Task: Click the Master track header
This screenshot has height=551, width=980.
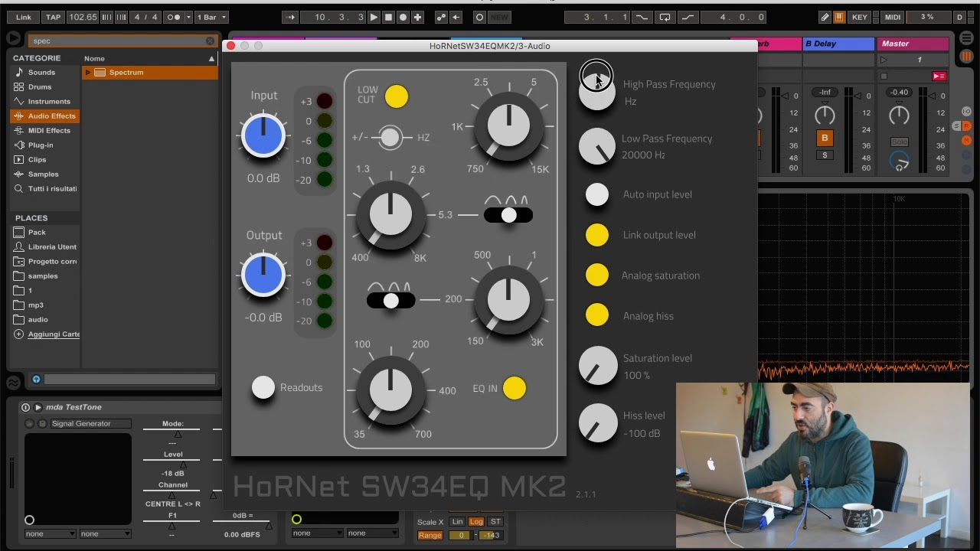Action: [913, 44]
